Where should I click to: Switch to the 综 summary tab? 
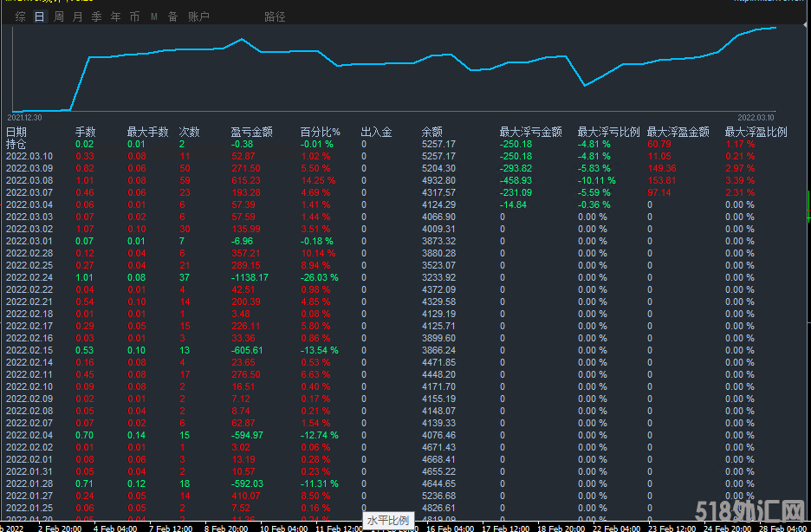coord(20,16)
